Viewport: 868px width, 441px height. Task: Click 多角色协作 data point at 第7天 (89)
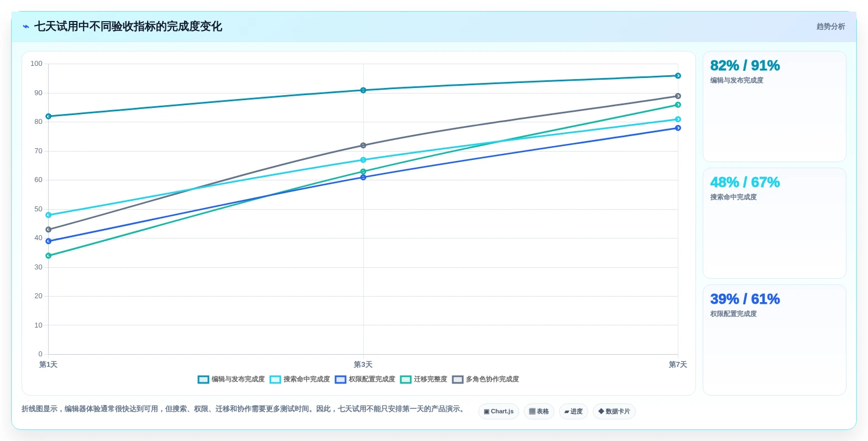click(678, 96)
